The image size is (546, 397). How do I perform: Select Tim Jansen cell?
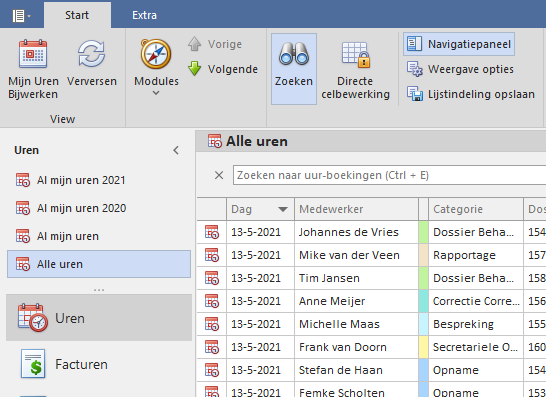pyautogui.click(x=357, y=278)
